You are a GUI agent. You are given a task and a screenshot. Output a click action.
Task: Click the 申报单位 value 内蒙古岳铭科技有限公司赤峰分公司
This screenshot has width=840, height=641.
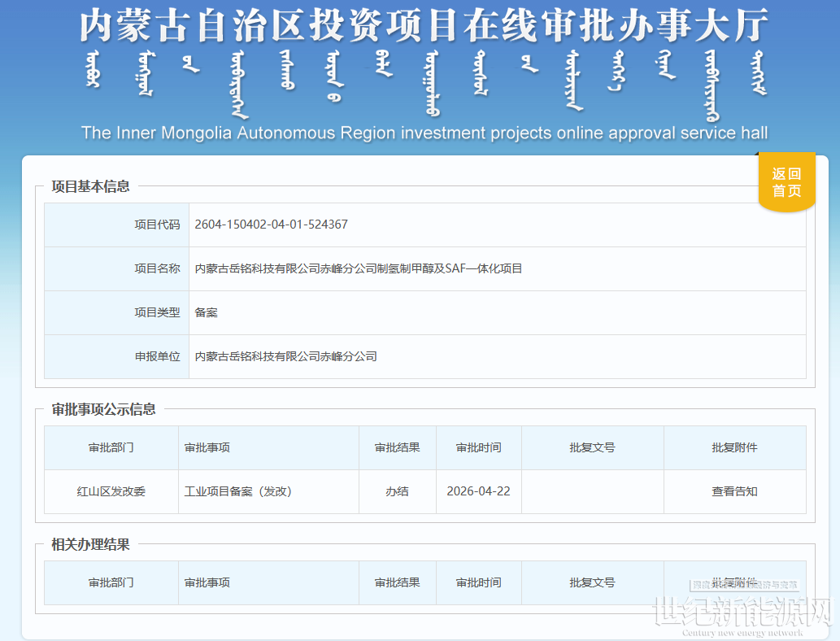click(285, 356)
